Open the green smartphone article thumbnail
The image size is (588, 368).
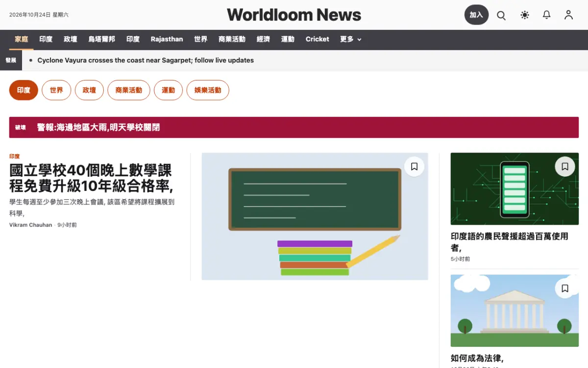pos(514,189)
